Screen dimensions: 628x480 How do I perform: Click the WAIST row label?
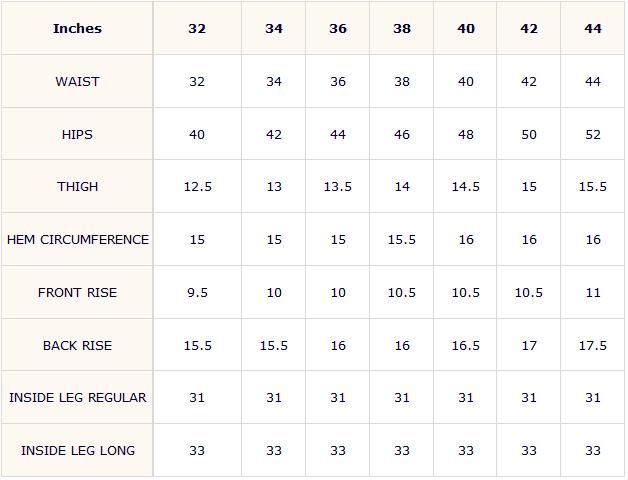77,81
